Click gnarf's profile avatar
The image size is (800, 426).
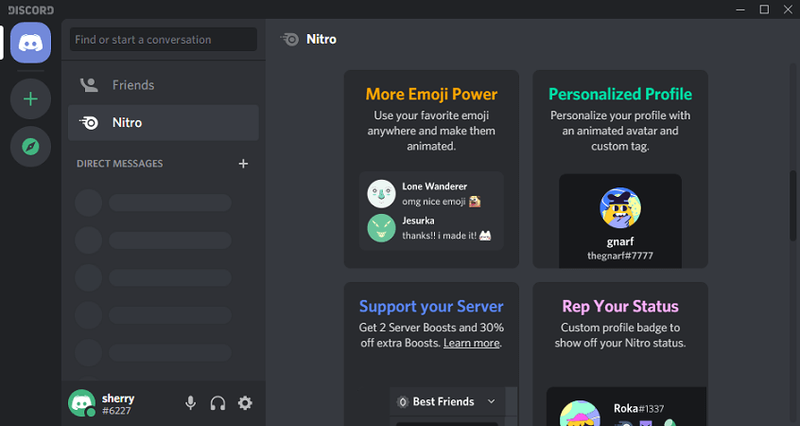[x=620, y=208]
